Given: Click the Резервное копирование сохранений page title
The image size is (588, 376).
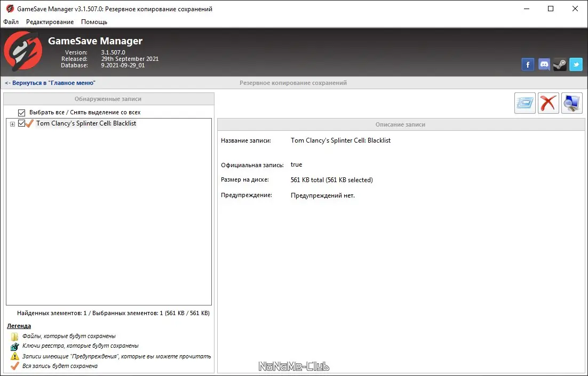Looking at the screenshot, I should [293, 83].
